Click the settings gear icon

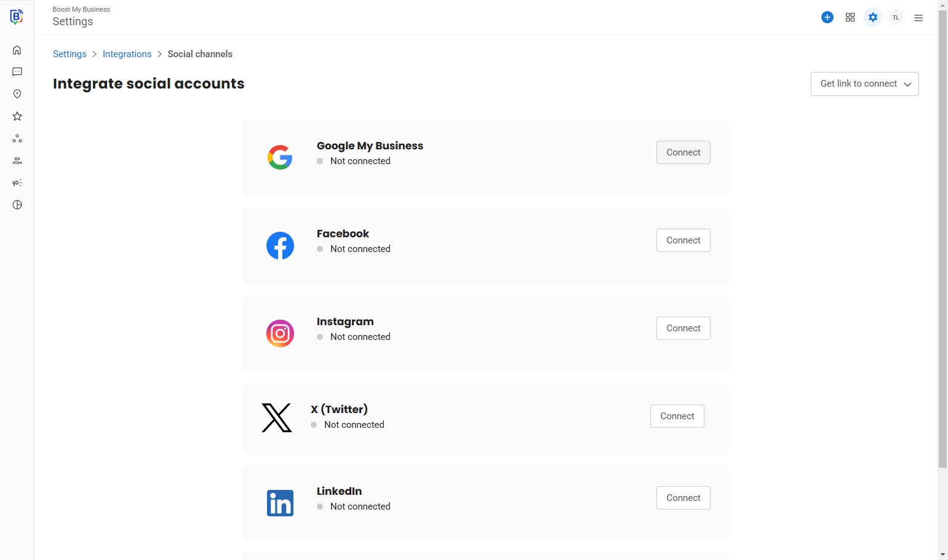pos(873,17)
